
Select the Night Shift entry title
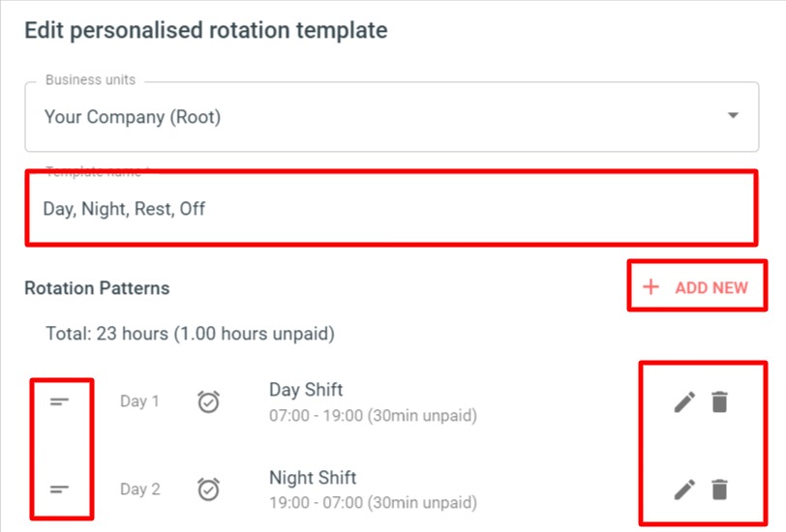313,478
